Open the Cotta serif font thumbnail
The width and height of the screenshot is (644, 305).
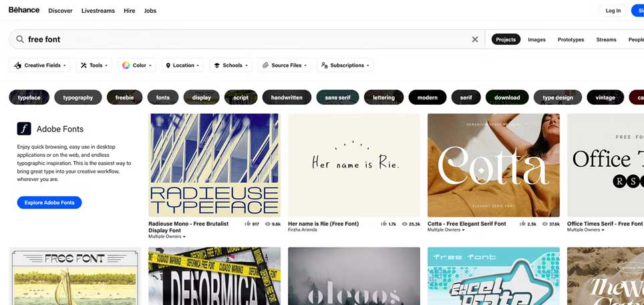tap(493, 165)
